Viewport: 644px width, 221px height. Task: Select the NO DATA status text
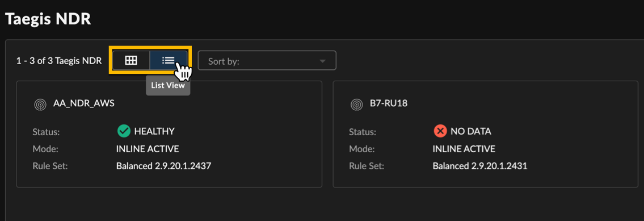click(x=471, y=131)
